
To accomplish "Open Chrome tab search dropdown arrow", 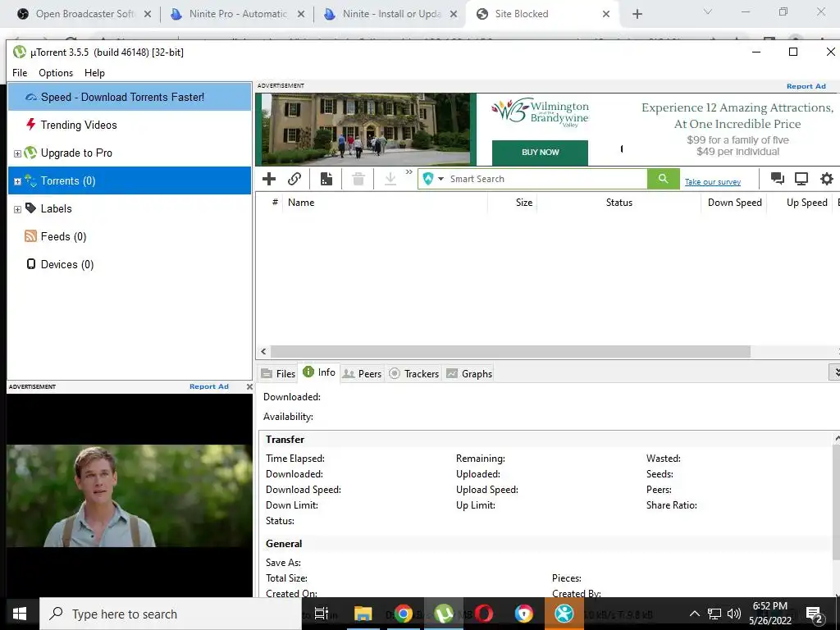I will (708, 11).
